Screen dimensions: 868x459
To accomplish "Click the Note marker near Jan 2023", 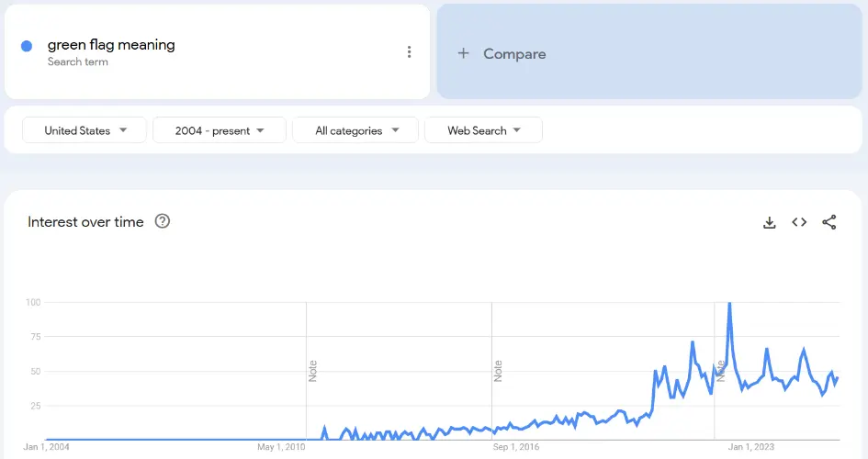I will click(x=721, y=371).
